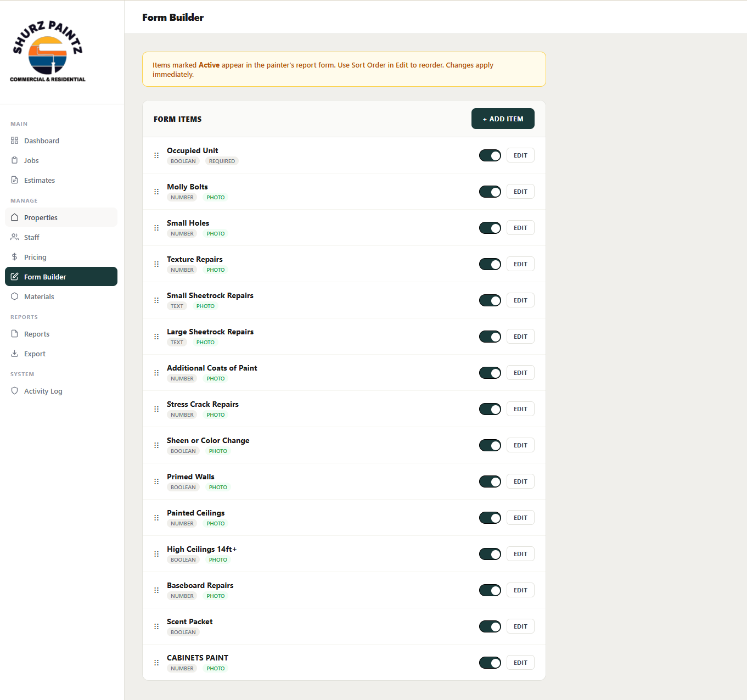Toggle CABINETS PAINT active switch
Viewport: 747px width, 700px height.
[x=490, y=663]
